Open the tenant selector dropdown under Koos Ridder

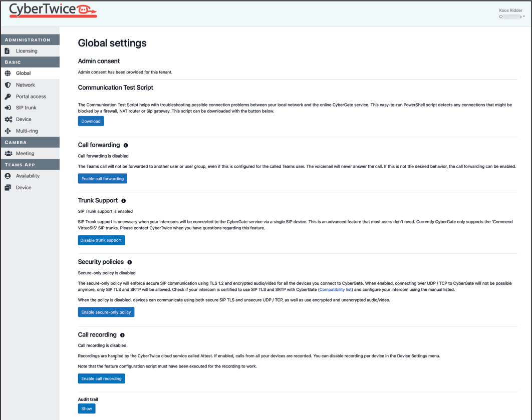[511, 17]
